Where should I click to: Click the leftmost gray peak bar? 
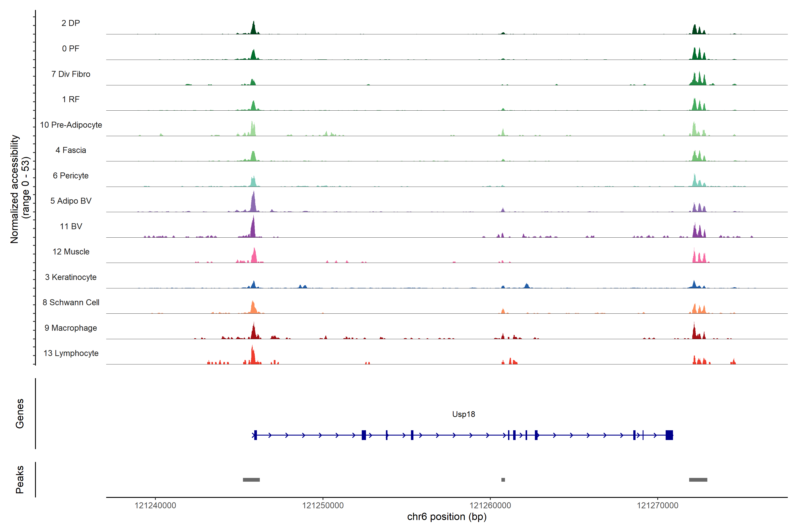click(x=251, y=480)
